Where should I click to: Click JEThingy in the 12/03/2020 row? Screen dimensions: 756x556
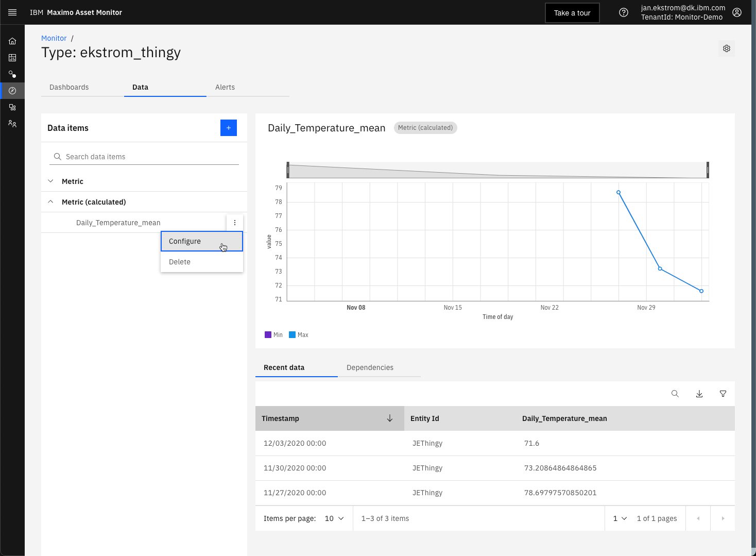coord(427,443)
